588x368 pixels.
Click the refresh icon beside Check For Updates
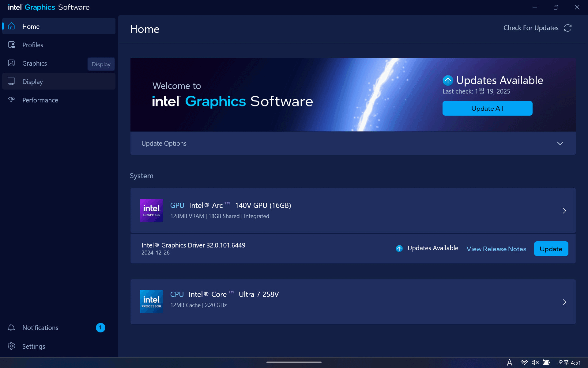[568, 28]
